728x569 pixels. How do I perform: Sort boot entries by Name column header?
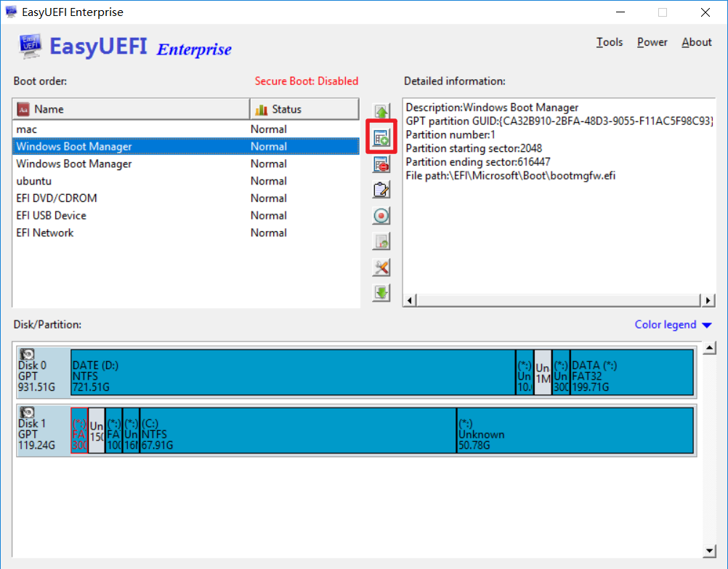coord(131,109)
